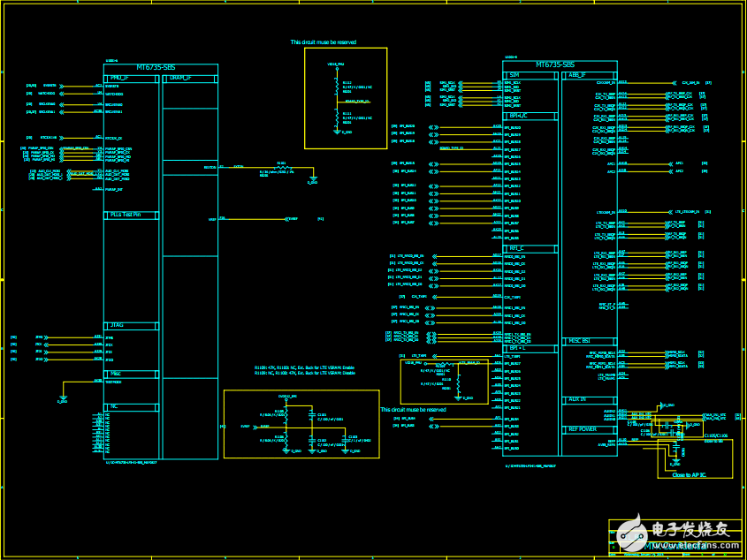This screenshot has height=560, width=747.
Task: Click the RFI_C section label
Action: (516, 248)
